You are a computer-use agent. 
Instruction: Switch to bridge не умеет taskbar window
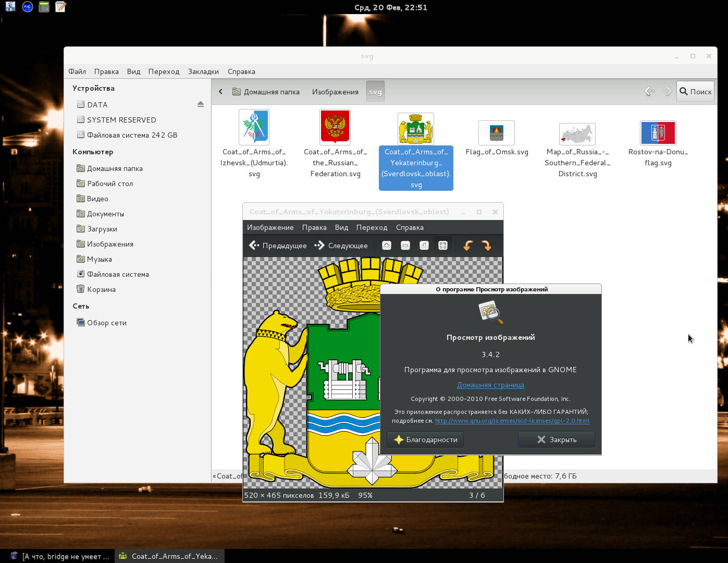pos(59,556)
